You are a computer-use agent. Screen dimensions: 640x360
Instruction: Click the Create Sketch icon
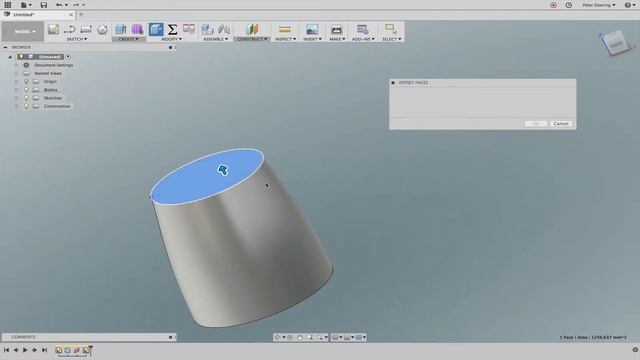coord(53,29)
